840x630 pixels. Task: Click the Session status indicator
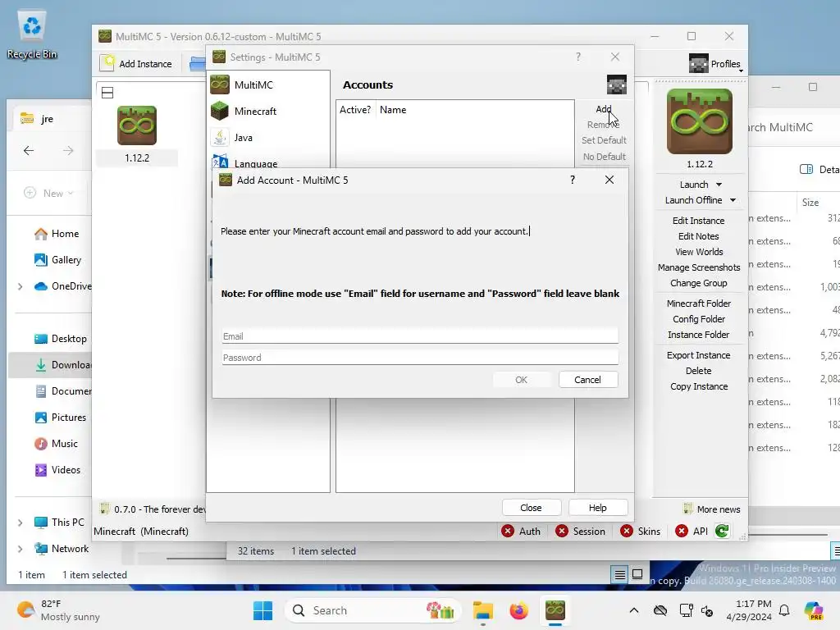tap(581, 531)
